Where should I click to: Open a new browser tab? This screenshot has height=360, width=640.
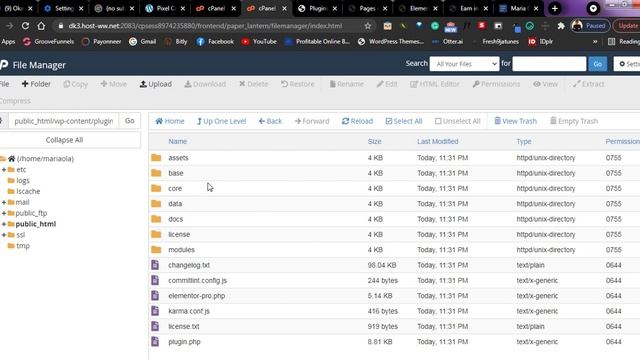click(x=554, y=8)
